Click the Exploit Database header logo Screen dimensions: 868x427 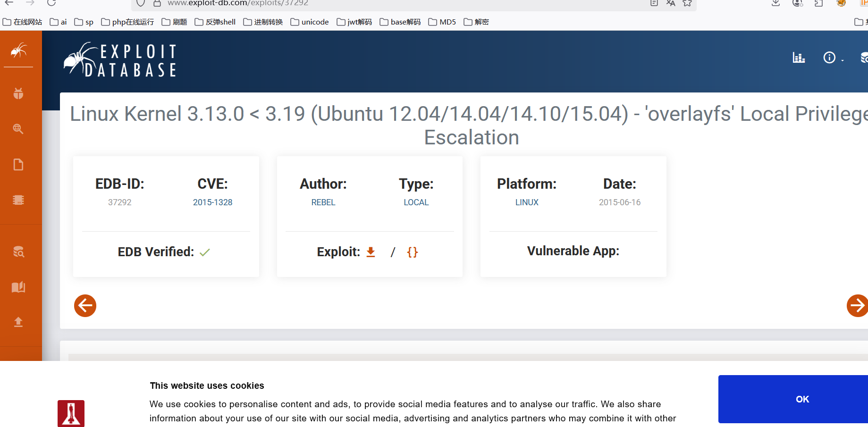pos(120,60)
